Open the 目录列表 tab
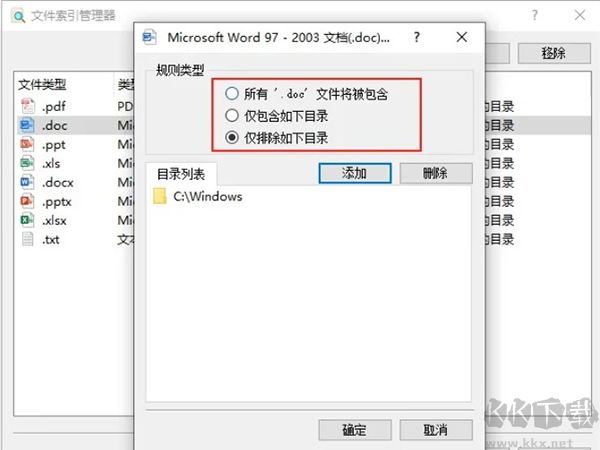Screen dimensions: 600x450 (181, 174)
